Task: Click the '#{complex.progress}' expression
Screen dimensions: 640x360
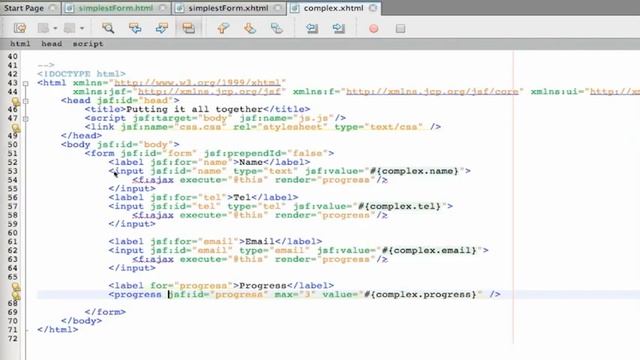Action: (420, 294)
